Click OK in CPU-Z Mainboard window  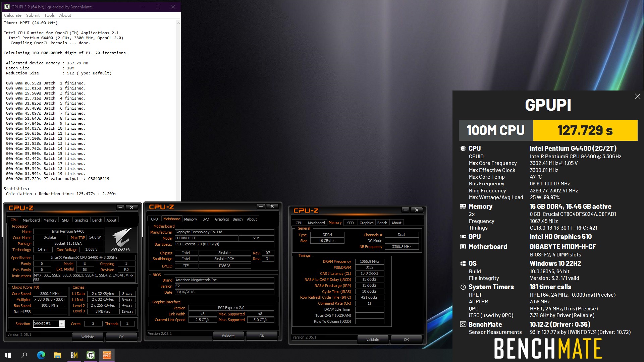coord(262,336)
